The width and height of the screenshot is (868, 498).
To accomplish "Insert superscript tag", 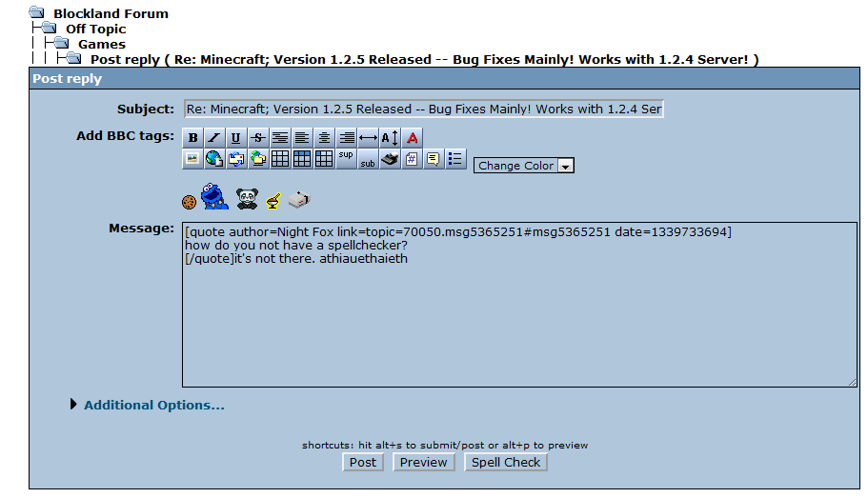I will pos(346,159).
